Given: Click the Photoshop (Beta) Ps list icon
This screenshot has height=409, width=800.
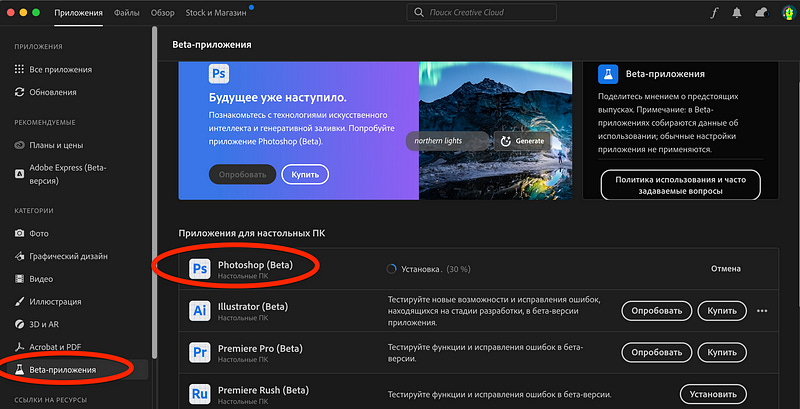Looking at the screenshot, I should (x=199, y=269).
